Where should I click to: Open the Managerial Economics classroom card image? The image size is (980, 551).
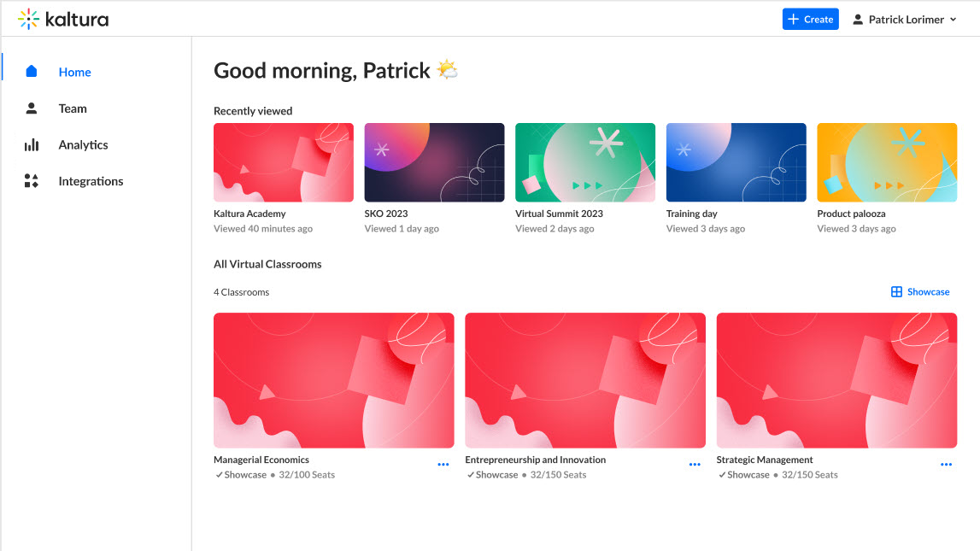tap(334, 380)
